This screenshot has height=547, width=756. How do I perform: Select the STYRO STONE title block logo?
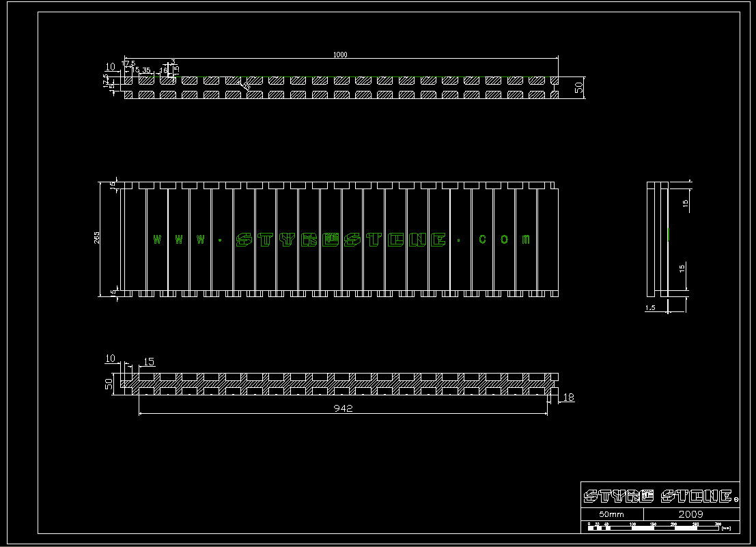pos(660,495)
